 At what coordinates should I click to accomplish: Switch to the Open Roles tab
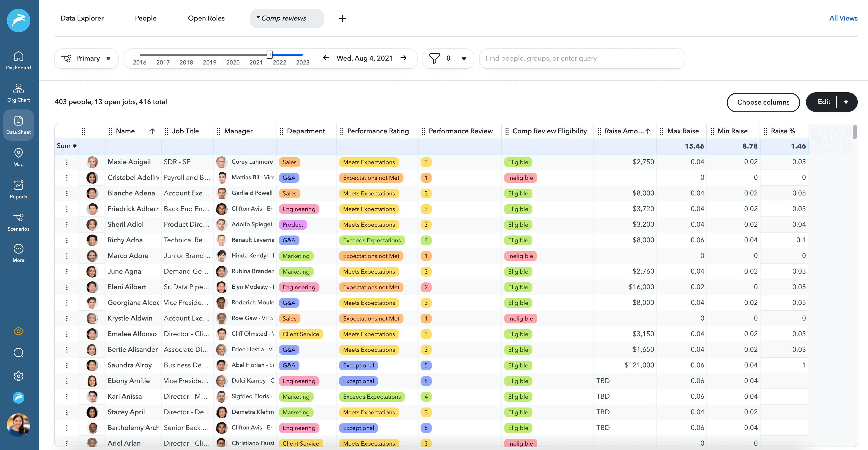[x=206, y=19]
